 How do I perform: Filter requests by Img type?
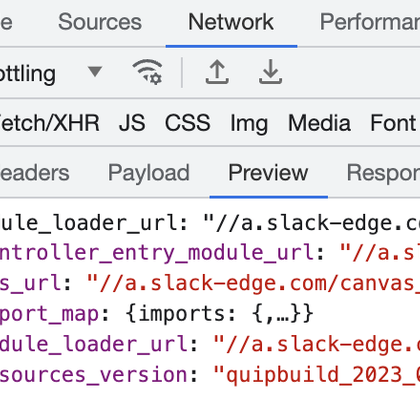point(249,124)
